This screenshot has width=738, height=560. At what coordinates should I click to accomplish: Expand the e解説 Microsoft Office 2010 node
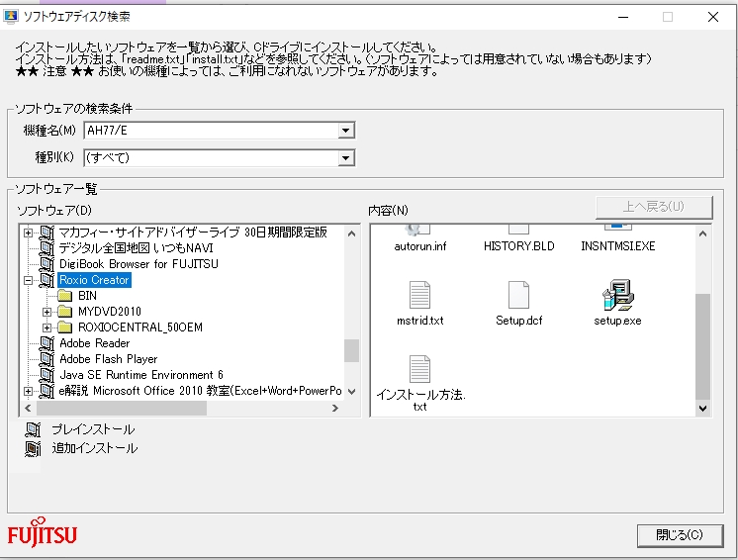pyautogui.click(x=29, y=391)
